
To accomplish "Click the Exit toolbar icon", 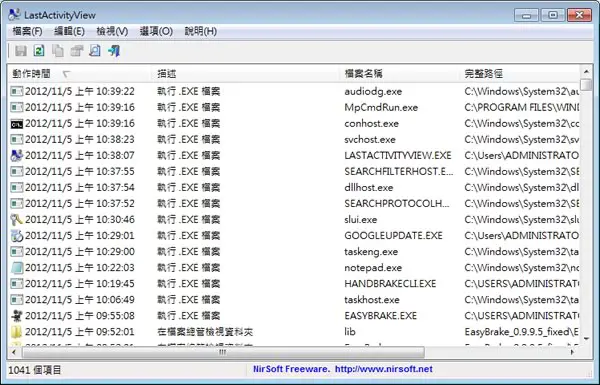I will click(114, 51).
